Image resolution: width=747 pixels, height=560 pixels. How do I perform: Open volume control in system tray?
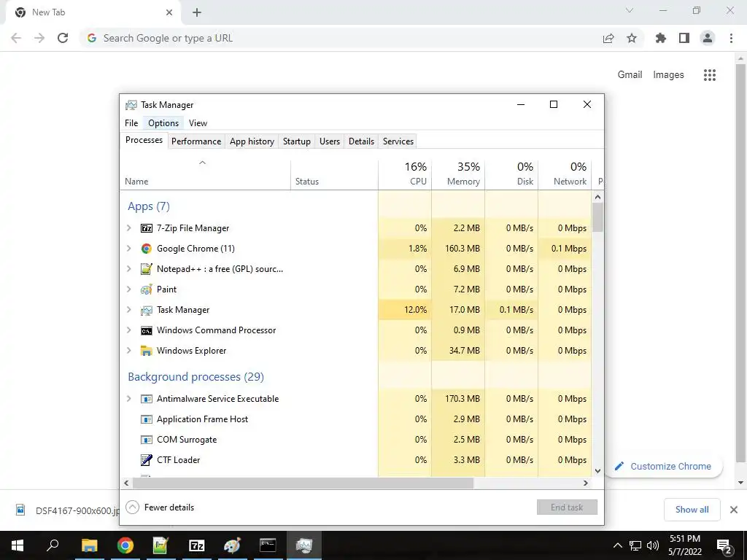click(x=653, y=545)
